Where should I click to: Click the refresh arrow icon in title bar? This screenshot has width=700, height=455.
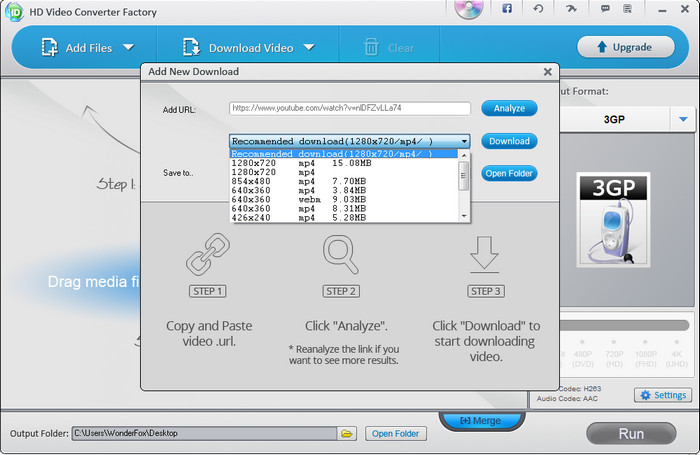(x=538, y=8)
